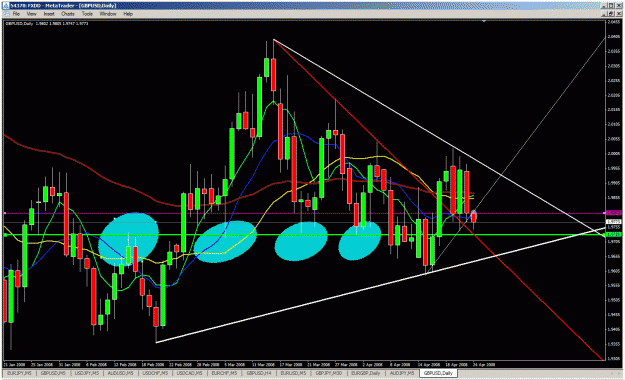Viewport: 625px width, 380px height.
Task: Open the Help menu
Action: (128, 14)
